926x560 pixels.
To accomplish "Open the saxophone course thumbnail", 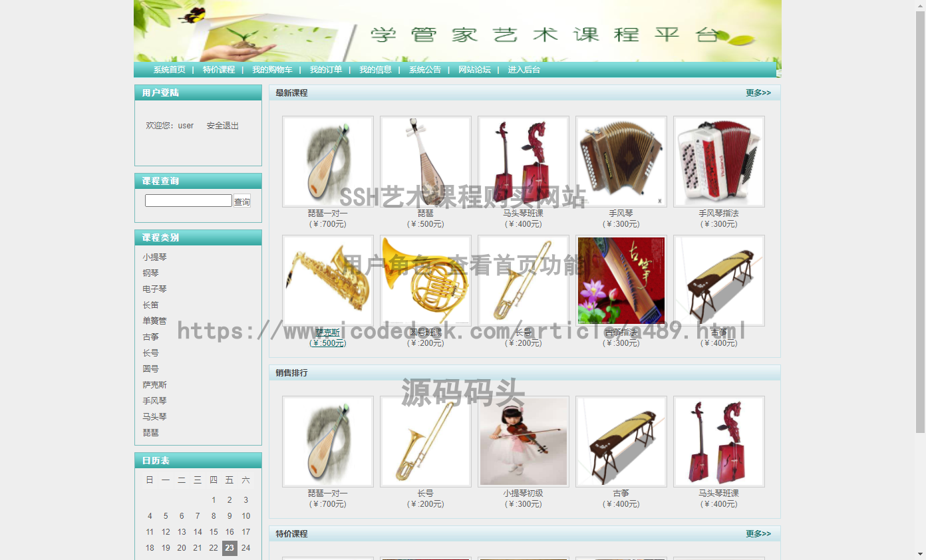I will coord(327,281).
